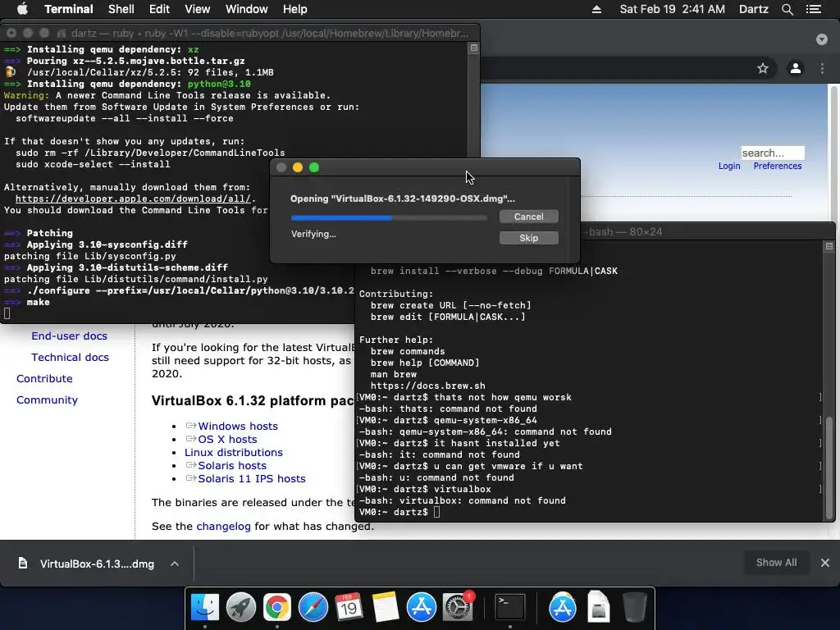840x630 pixels.
Task: Open the Shell menu
Action: 121,9
